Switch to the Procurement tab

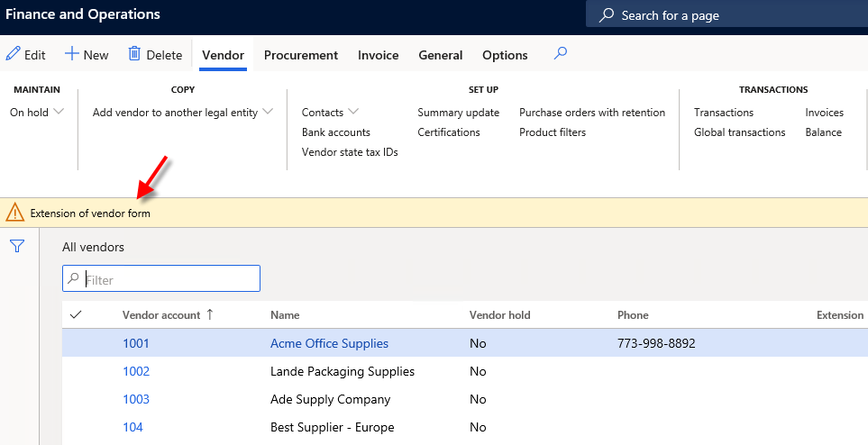click(301, 55)
